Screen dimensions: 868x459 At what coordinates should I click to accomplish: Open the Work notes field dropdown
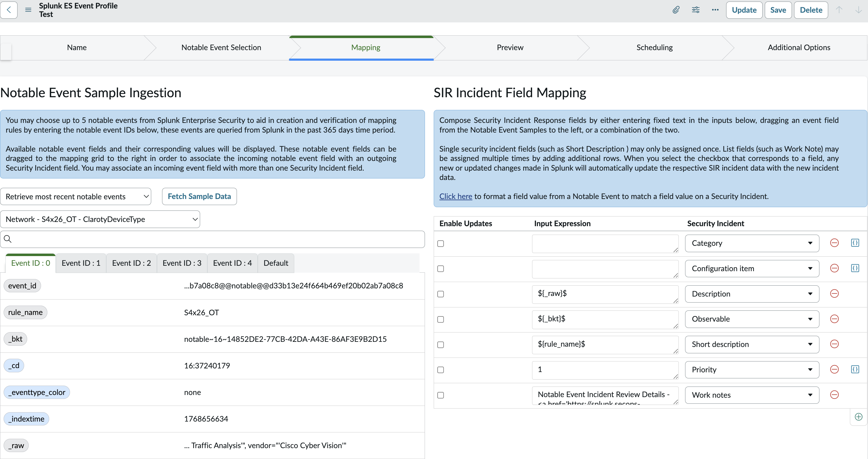tap(752, 395)
